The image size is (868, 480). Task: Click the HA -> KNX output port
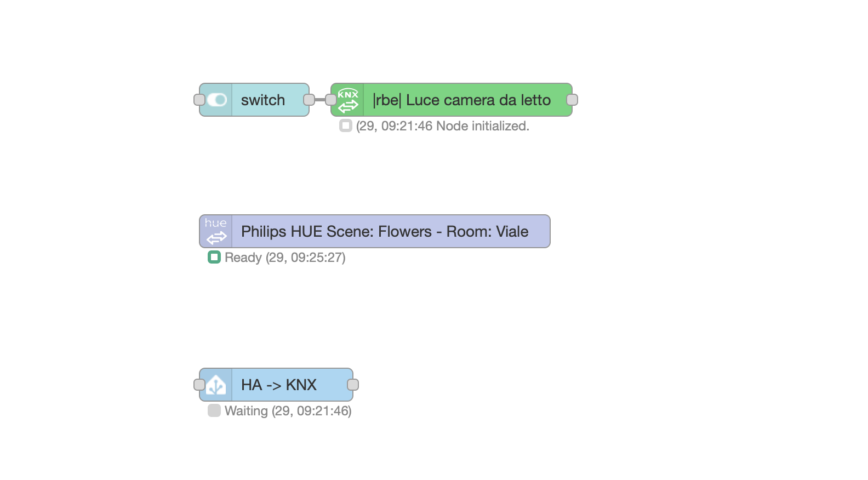pos(353,385)
